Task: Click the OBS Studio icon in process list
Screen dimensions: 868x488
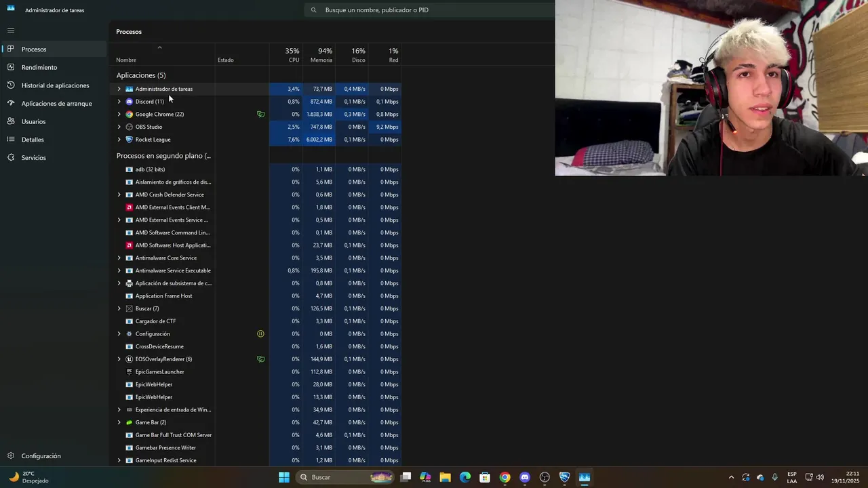Action: 130,127
